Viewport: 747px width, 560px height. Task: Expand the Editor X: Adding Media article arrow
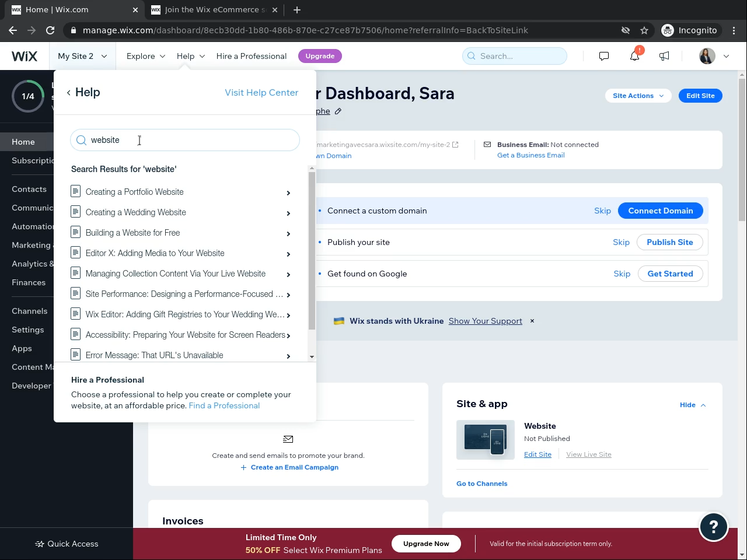(288, 254)
